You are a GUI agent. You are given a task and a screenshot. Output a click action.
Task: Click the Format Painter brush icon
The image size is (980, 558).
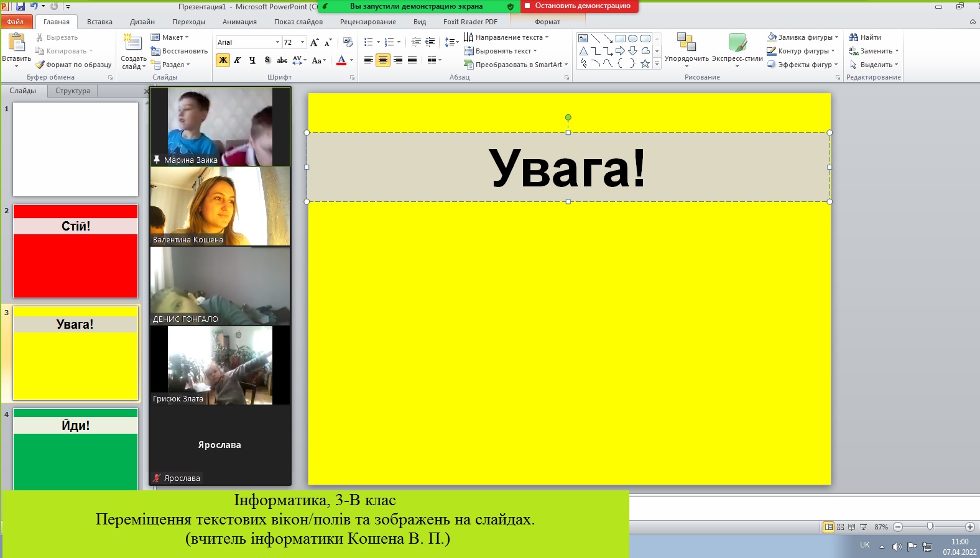point(40,65)
